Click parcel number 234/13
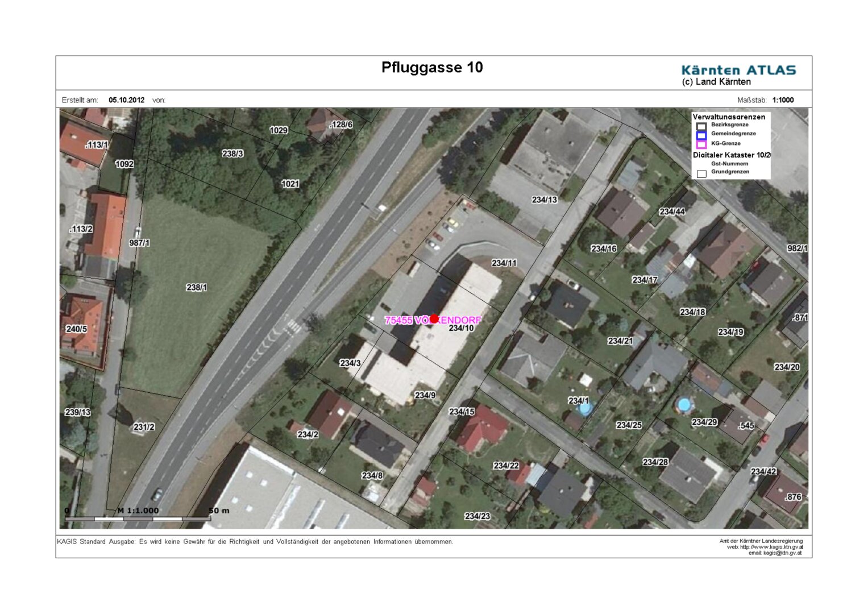This screenshot has height=614, width=868. (544, 200)
